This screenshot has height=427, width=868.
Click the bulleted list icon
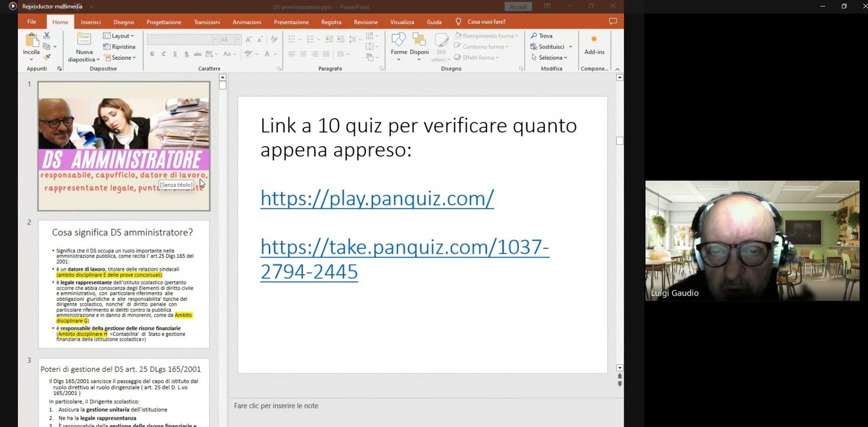coord(292,40)
